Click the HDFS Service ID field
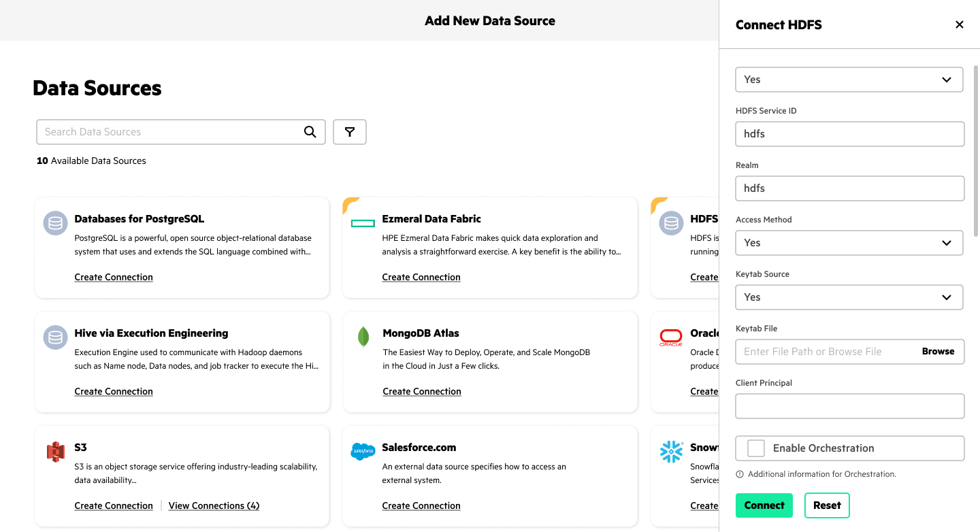 coord(849,134)
